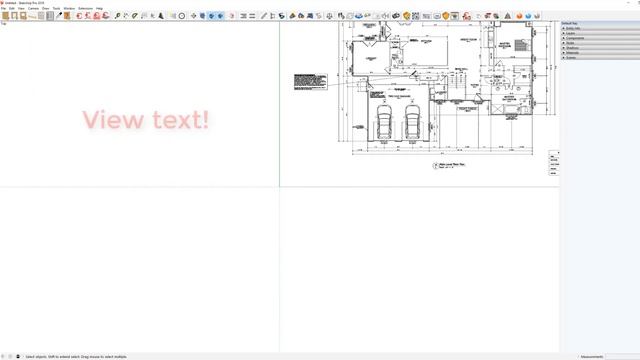Viewport: 640px width, 360px height.
Task: Expand the Materials tray panel
Action: point(600,53)
